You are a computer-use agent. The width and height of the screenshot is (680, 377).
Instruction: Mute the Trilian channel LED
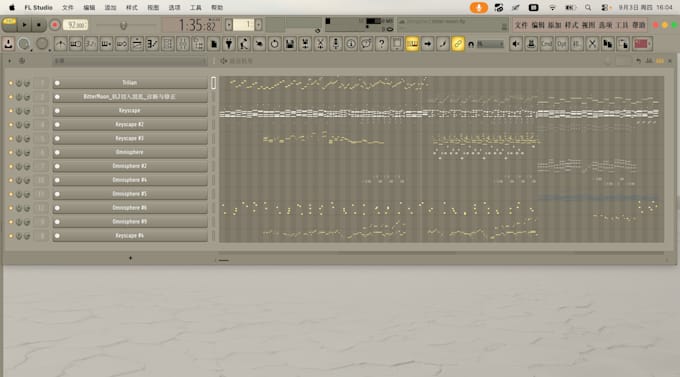pyautogui.click(x=10, y=83)
